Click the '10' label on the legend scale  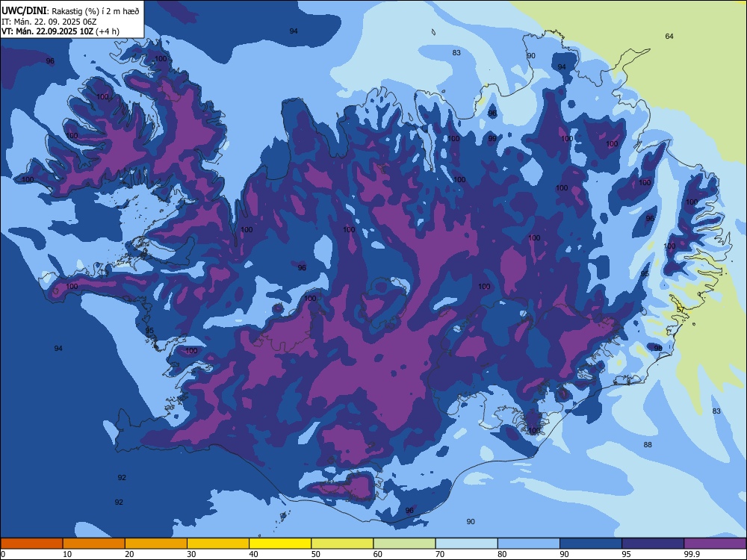[67, 554]
